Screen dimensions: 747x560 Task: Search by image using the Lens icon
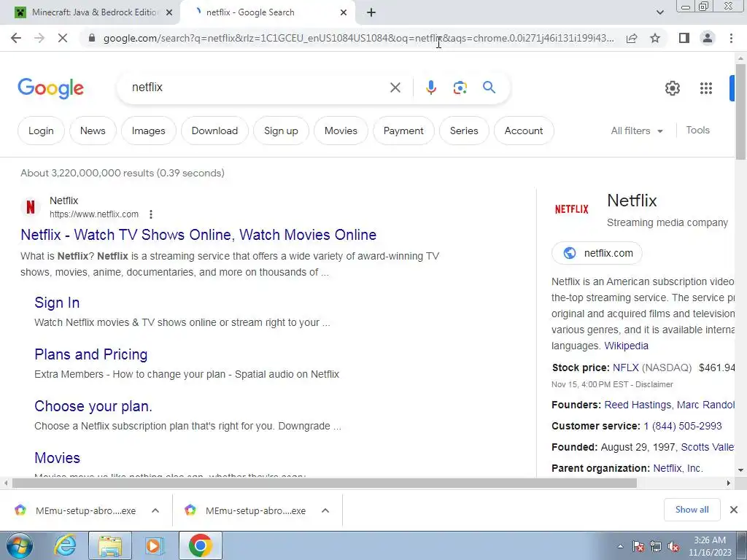pos(460,87)
